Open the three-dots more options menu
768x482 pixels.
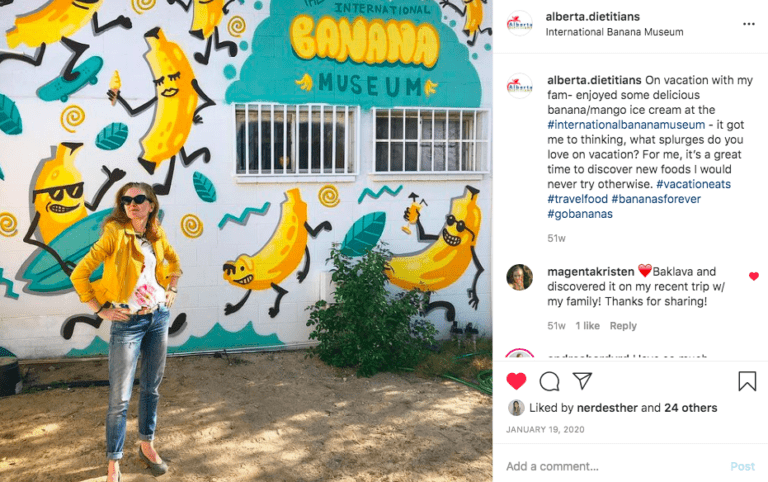[748, 24]
